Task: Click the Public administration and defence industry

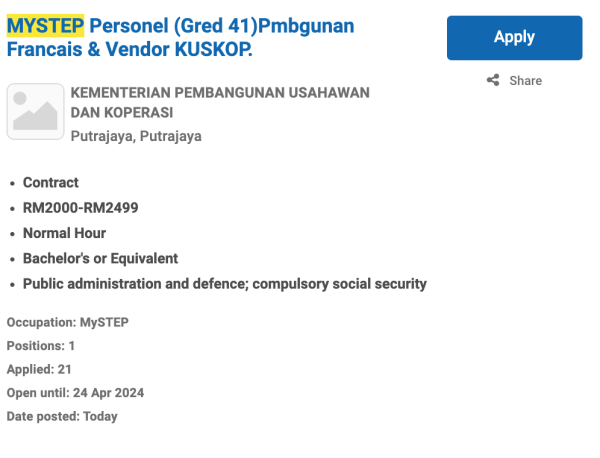Action: pos(225,284)
